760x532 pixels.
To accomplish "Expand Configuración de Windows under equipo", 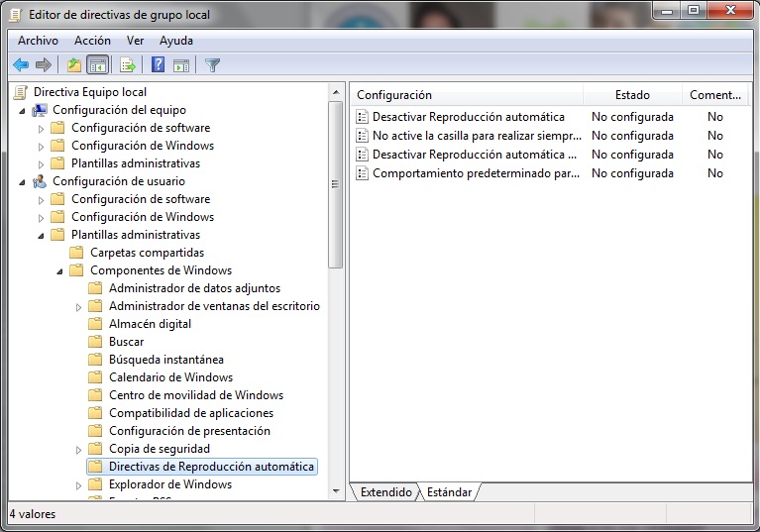I will coord(42,147).
